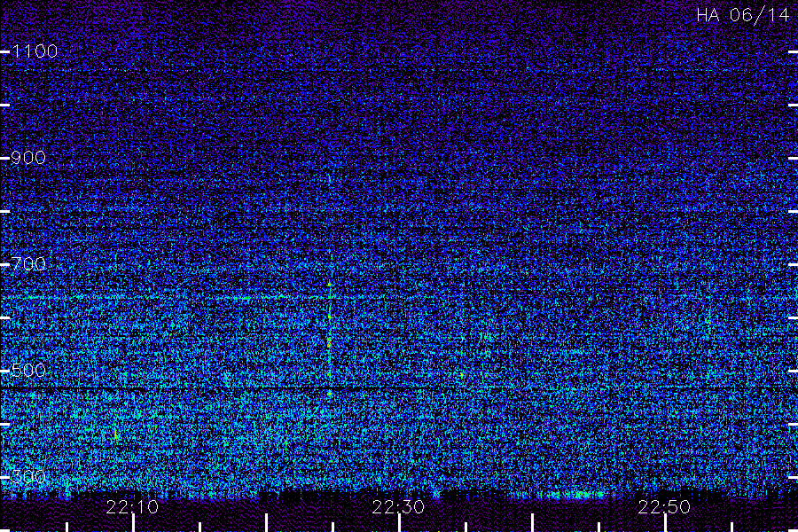Click the 22:30 time axis label
798x532 pixels.
point(398,507)
